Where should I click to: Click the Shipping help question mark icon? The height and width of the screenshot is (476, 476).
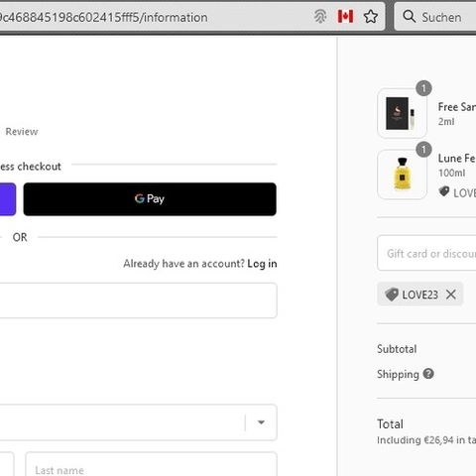(428, 374)
